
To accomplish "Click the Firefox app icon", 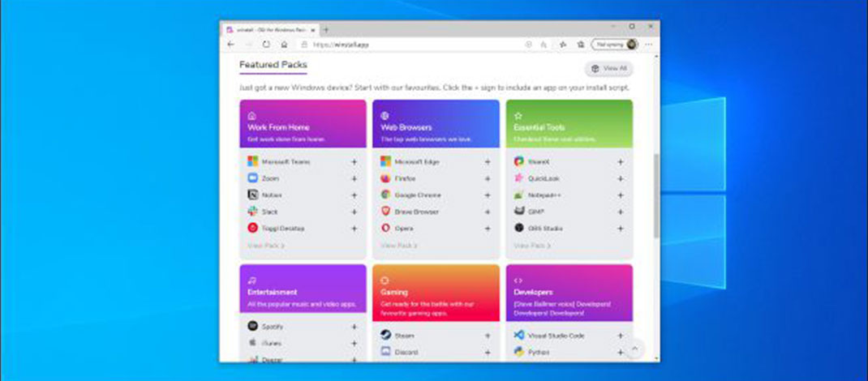I will [385, 178].
